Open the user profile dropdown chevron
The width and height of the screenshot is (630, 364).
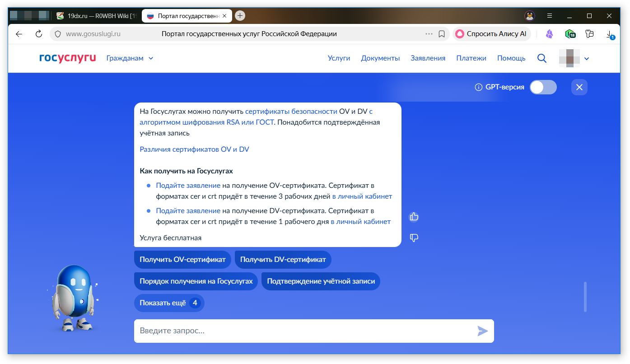click(x=587, y=59)
